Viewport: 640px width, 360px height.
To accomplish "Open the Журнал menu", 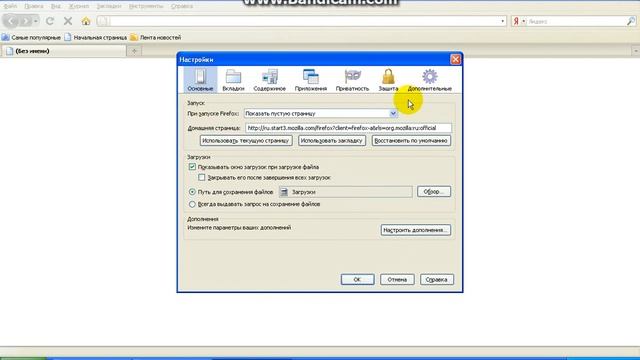I will [x=79, y=6].
